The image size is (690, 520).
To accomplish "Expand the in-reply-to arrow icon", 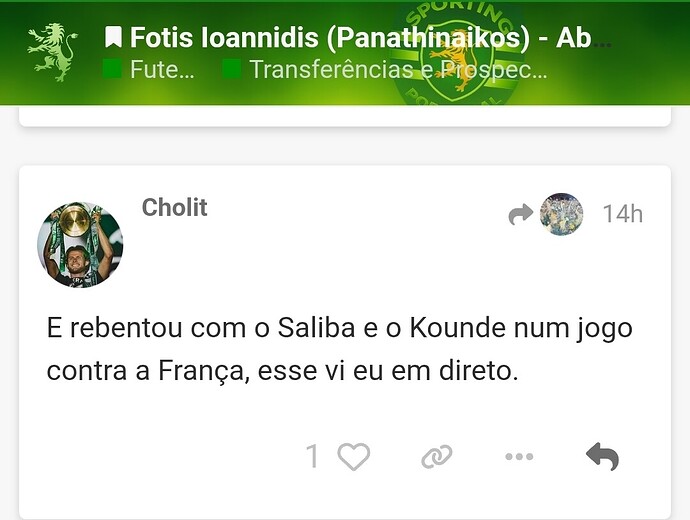I will 521,214.
